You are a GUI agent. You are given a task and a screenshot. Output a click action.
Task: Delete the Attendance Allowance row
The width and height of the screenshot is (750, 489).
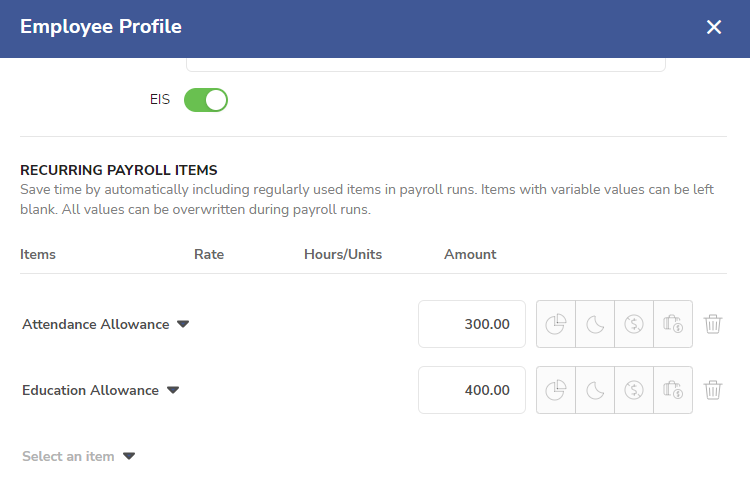tap(713, 324)
